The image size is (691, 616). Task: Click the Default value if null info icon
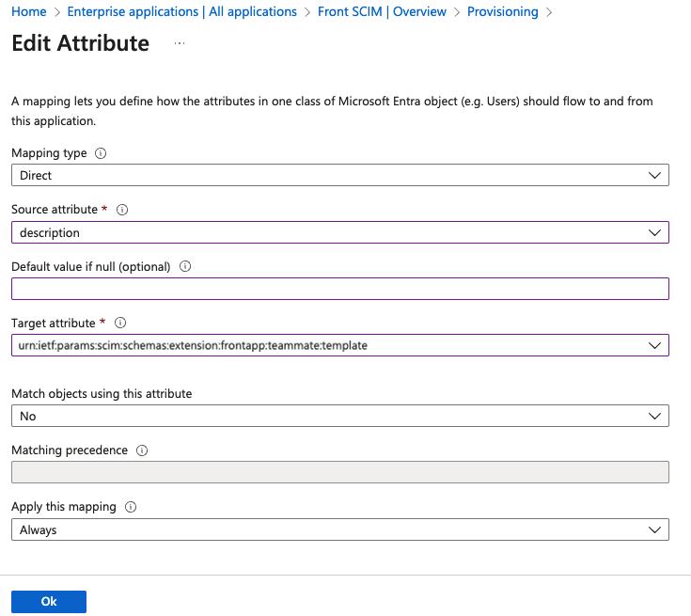[x=185, y=266]
